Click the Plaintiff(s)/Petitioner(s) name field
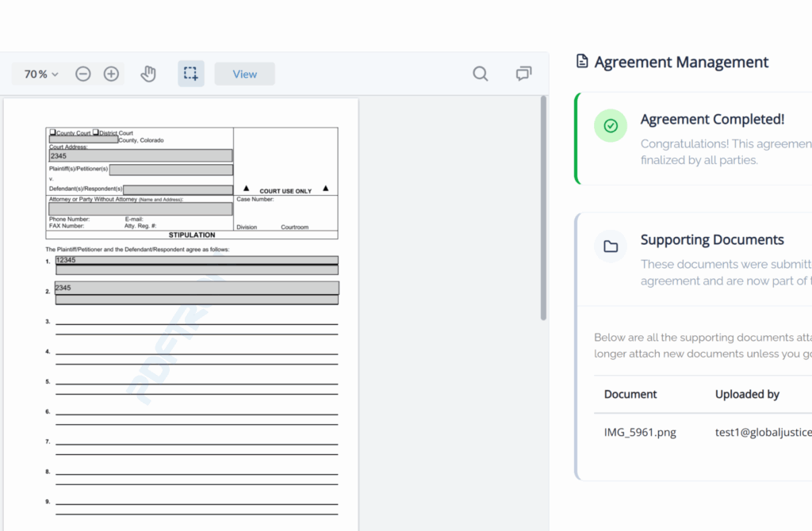This screenshot has width=812, height=531. point(170,170)
